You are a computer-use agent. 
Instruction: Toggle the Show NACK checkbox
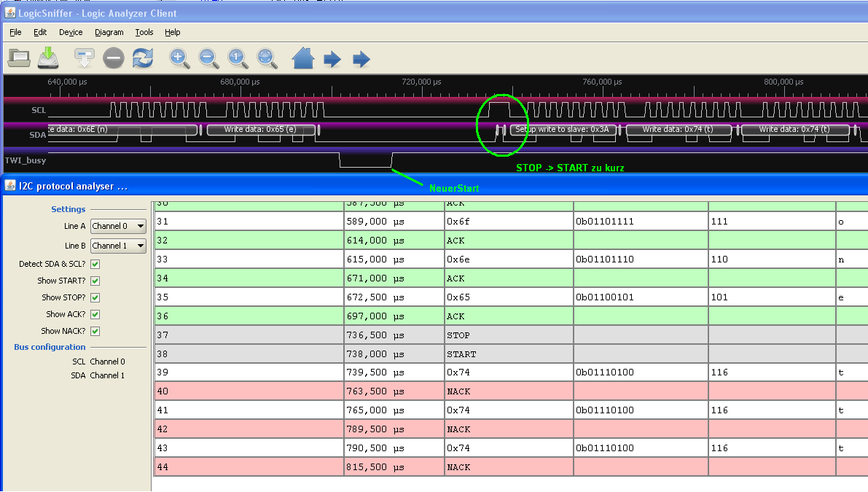95,331
